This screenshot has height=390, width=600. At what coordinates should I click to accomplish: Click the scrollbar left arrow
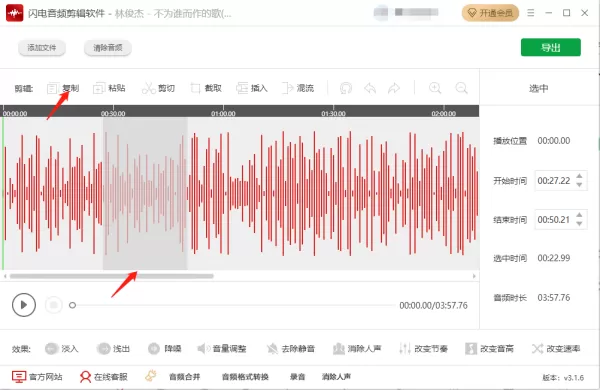(x=5, y=276)
